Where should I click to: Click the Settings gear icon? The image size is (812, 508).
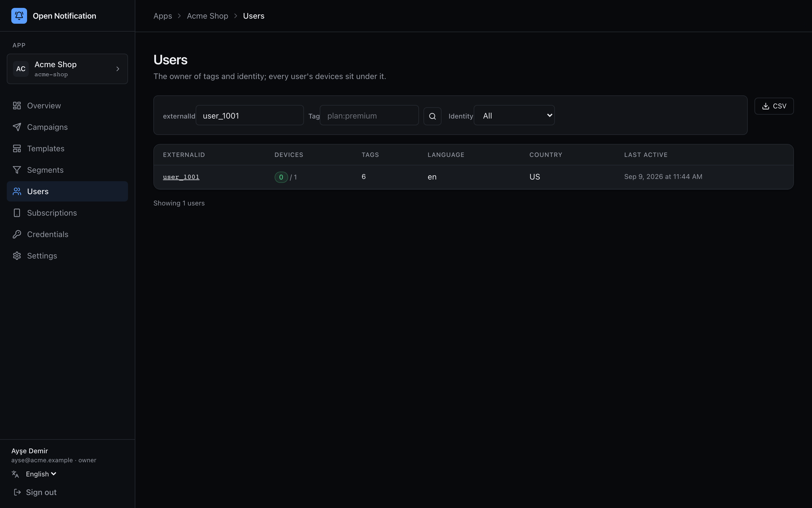pyautogui.click(x=17, y=256)
